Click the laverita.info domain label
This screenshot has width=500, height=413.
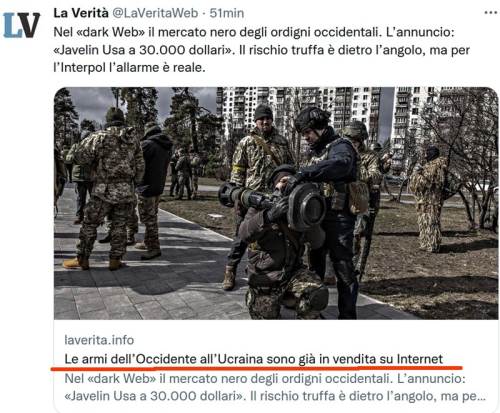click(99, 340)
